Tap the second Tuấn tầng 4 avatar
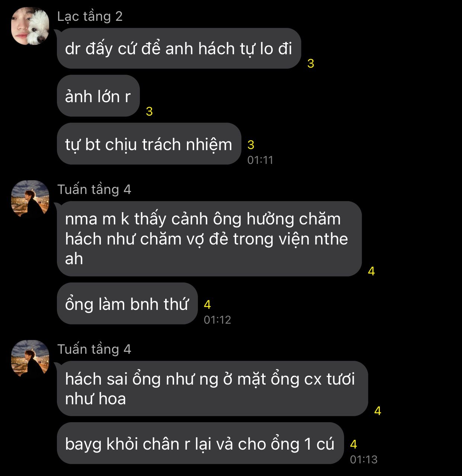 30,359
